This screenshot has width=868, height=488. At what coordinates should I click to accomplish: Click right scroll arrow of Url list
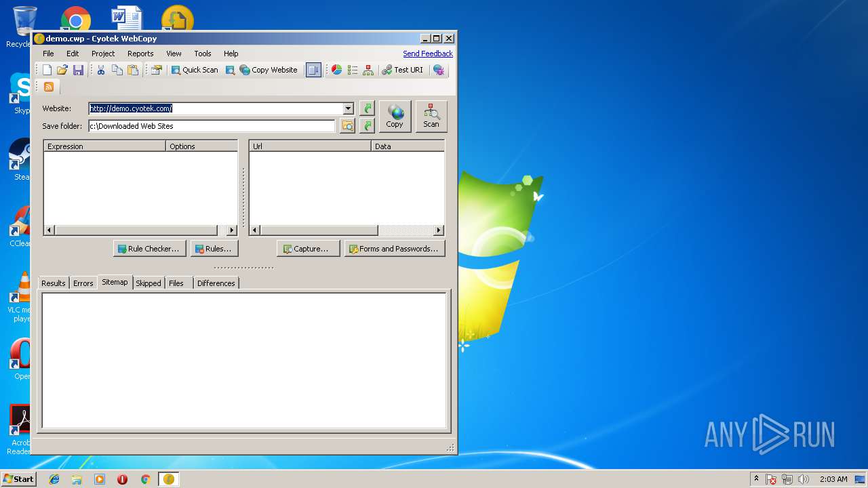439,230
